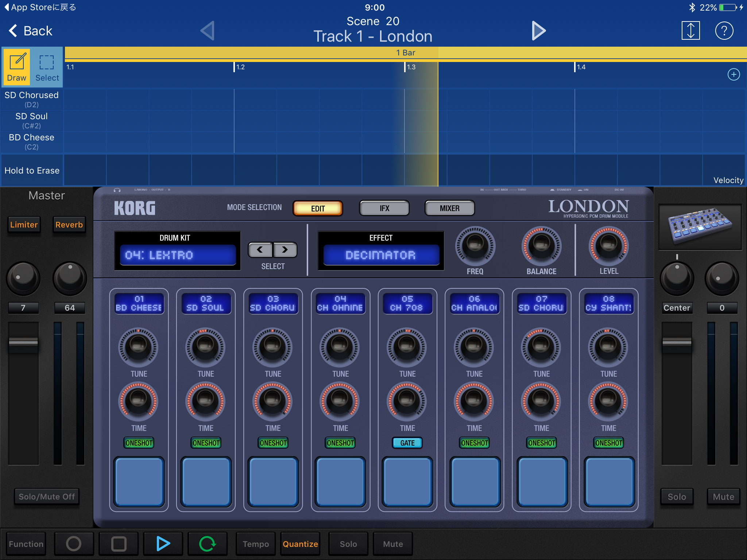Image resolution: width=747 pixels, height=560 pixels.
Task: Return to the App Store
Action: [40, 7]
